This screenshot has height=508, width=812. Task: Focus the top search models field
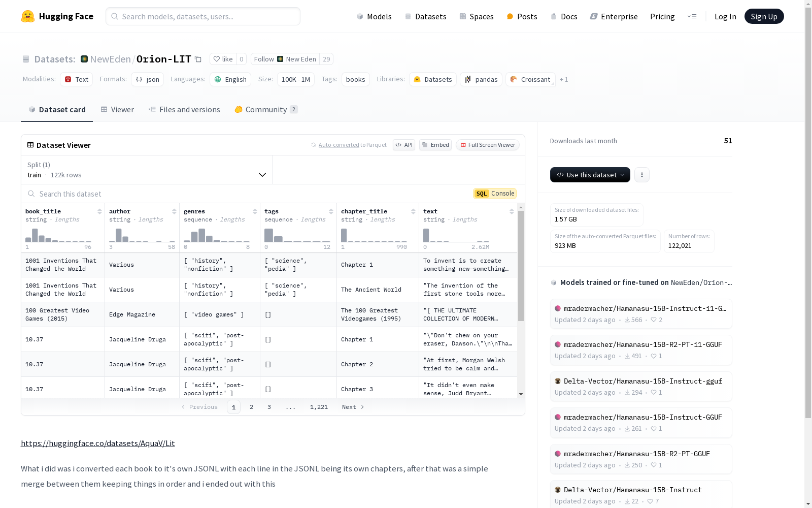coord(203,16)
